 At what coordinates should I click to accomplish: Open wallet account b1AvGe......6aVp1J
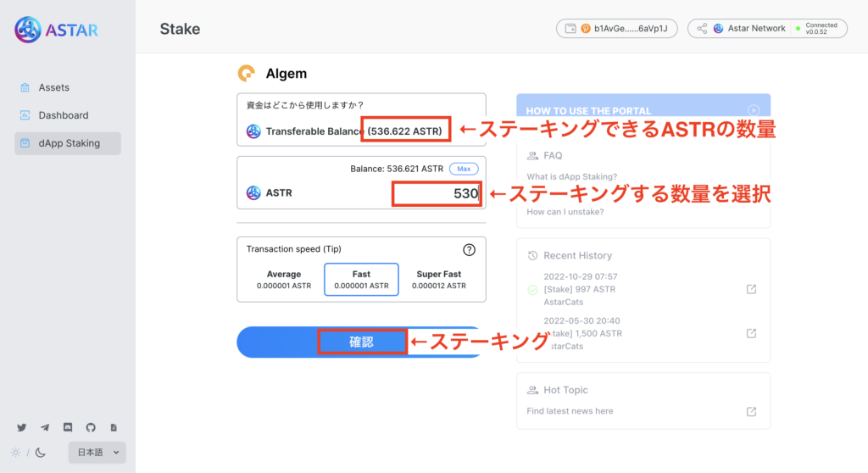point(617,28)
